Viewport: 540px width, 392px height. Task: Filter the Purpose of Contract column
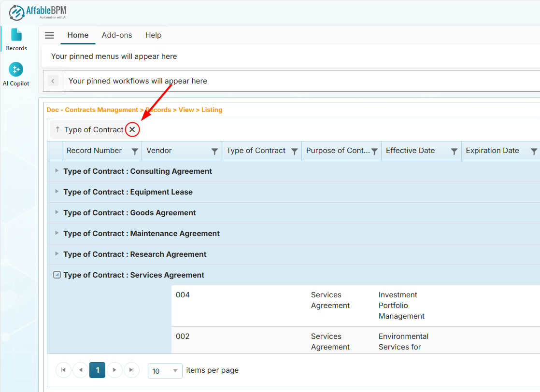click(x=374, y=151)
